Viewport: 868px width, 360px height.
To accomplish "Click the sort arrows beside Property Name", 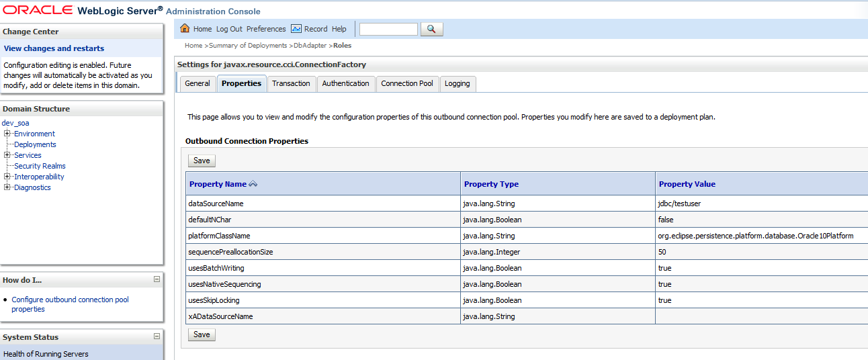I will click(x=253, y=184).
